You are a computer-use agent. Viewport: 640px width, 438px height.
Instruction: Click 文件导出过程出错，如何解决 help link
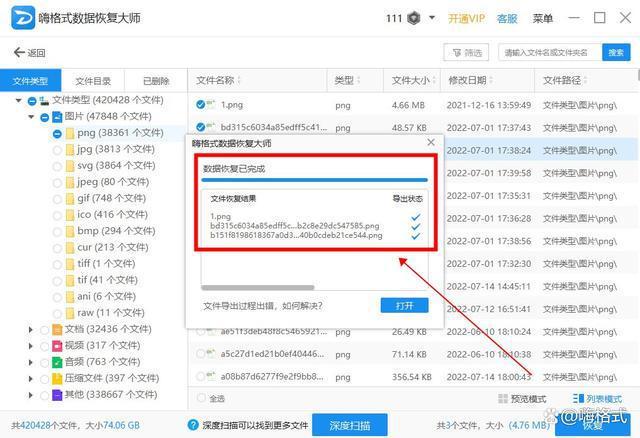tap(263, 306)
